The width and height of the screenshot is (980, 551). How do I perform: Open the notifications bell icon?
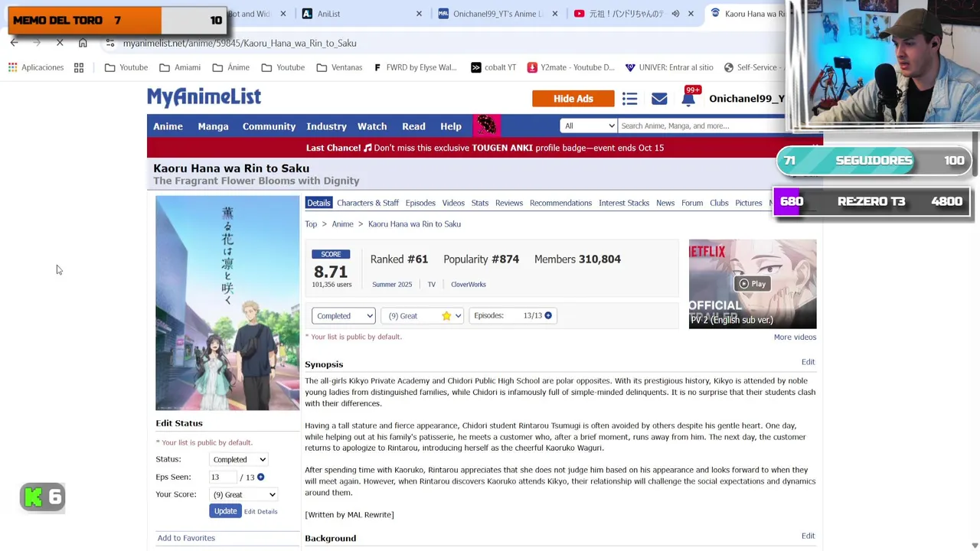[688, 99]
